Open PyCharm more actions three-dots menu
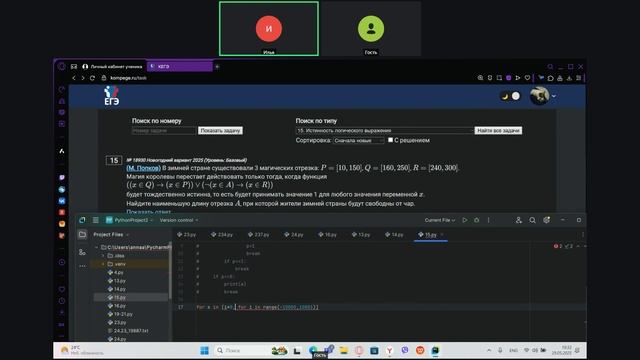The width and height of the screenshot is (640, 360). 488,220
